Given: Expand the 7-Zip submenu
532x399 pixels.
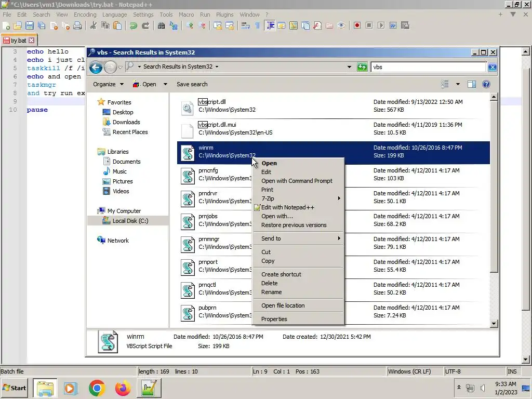Looking at the screenshot, I should [x=298, y=198].
